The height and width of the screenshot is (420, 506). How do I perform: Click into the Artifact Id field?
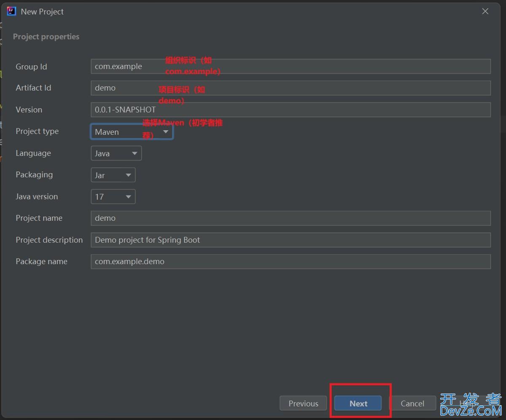290,88
